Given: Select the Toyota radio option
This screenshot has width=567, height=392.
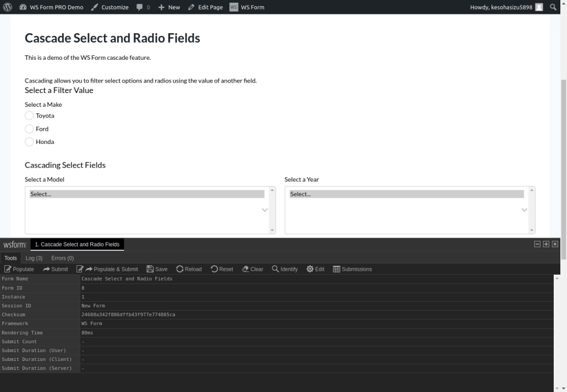Looking at the screenshot, I should click(x=29, y=116).
